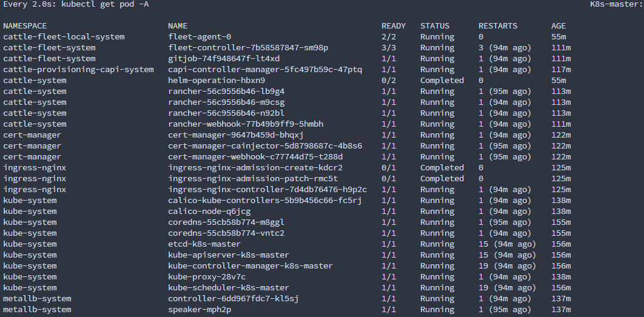Select pod calico-node-q6jcg

tap(209, 212)
